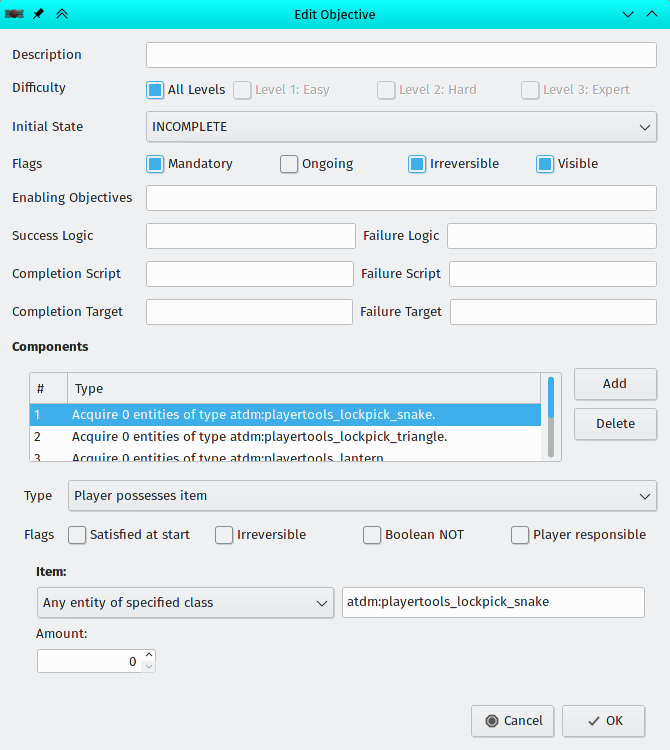Click the pin window icon in title bar

coord(38,14)
